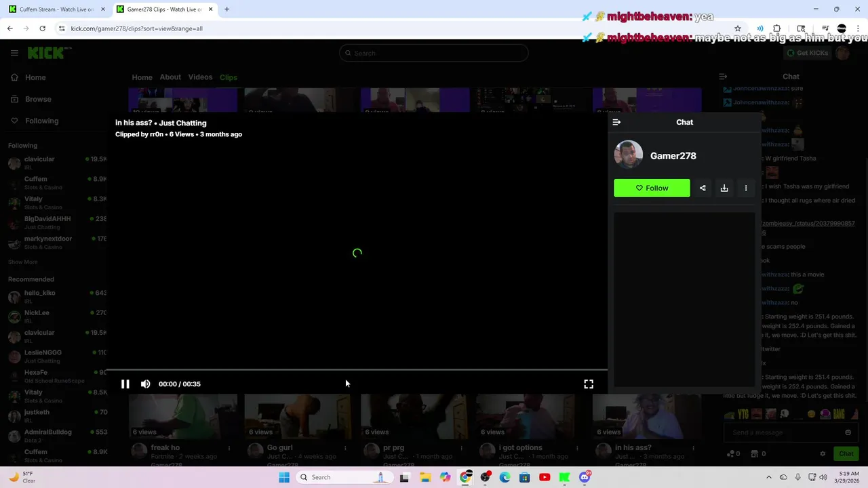Click the address bar URL
868x488 pixels.
(x=136, y=28)
